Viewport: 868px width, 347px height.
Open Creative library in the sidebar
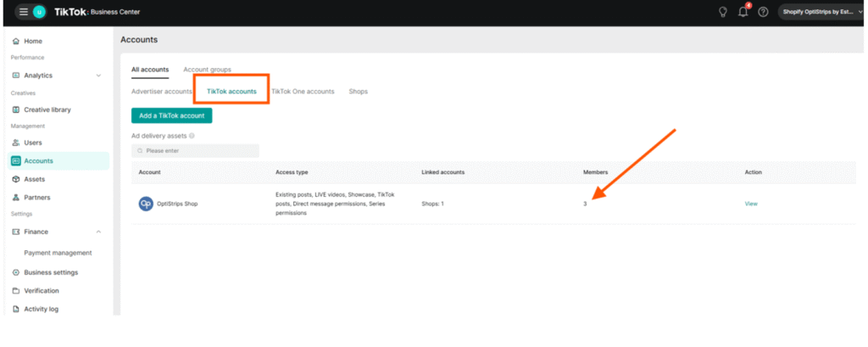pyautogui.click(x=47, y=109)
